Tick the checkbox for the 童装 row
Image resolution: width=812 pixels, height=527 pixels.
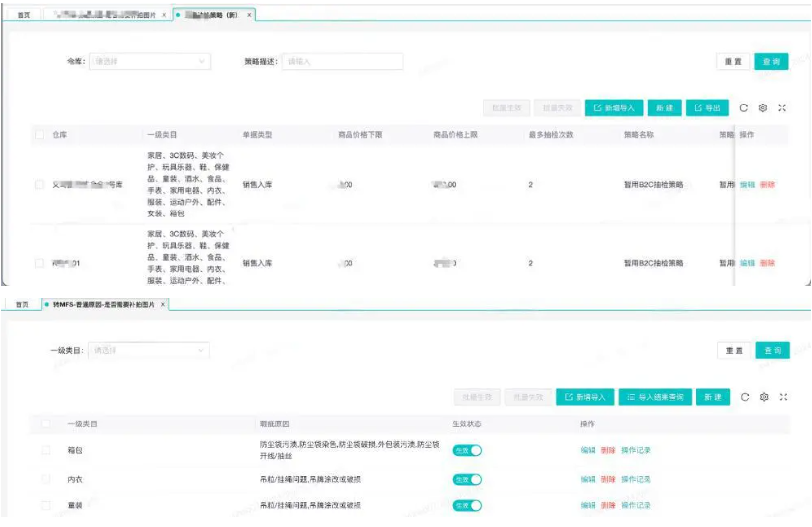pos(46,505)
